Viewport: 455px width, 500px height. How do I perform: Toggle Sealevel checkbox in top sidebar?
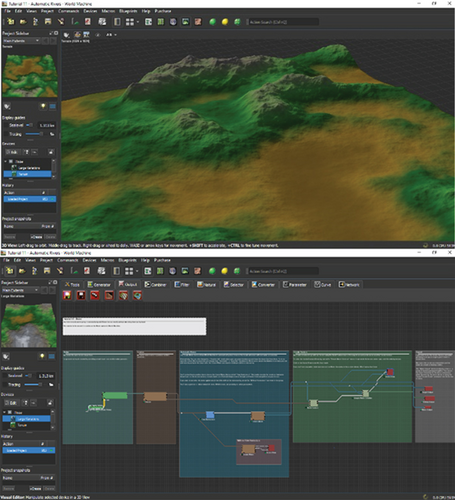[5, 125]
